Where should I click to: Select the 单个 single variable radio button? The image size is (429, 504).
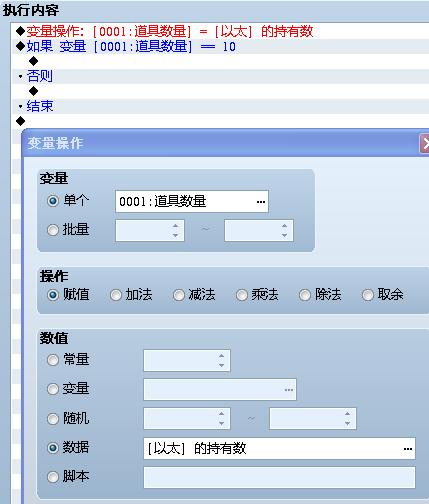coord(53,201)
